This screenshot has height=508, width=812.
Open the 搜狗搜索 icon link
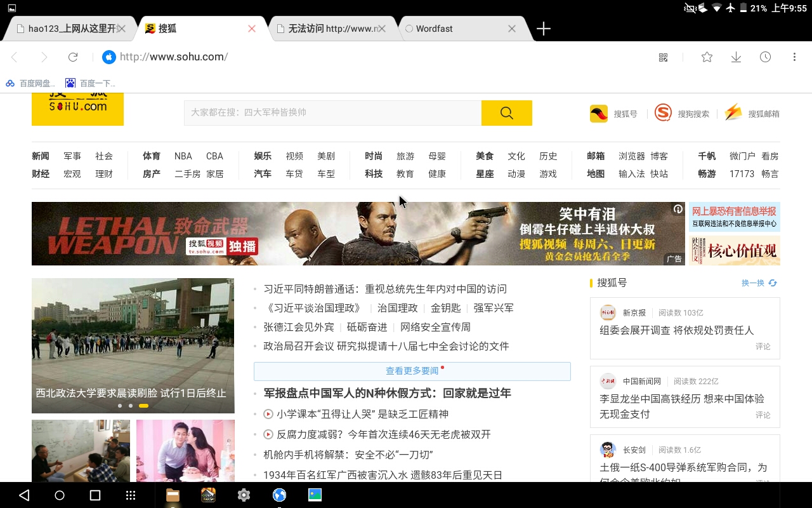coord(663,113)
